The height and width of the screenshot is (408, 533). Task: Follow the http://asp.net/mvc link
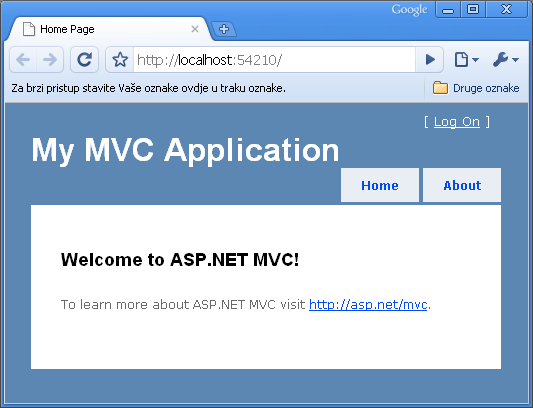[x=368, y=304]
